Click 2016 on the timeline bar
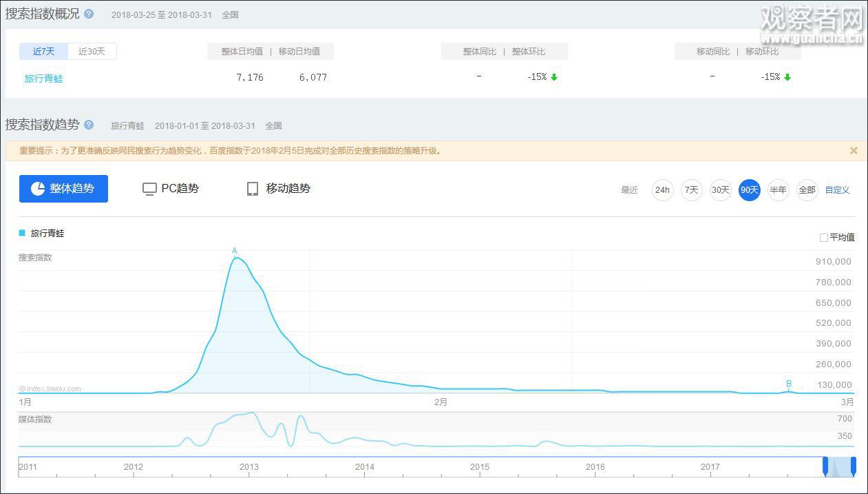The width and height of the screenshot is (868, 494). point(595,467)
